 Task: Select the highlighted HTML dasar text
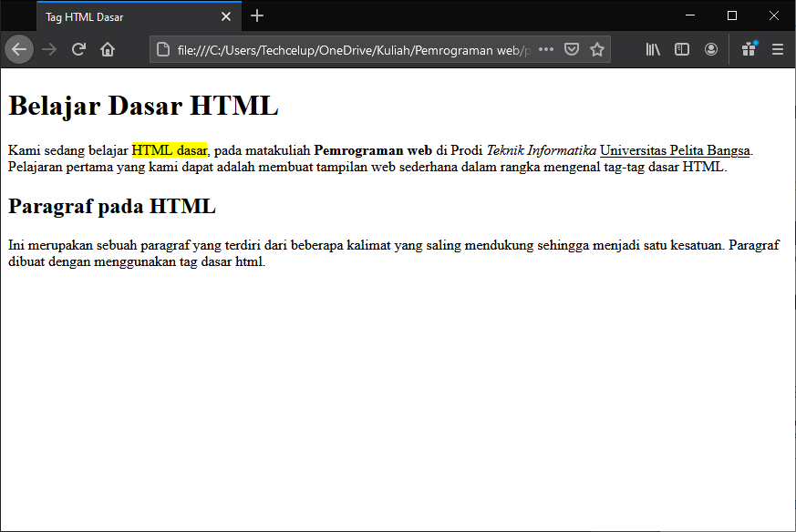point(170,149)
